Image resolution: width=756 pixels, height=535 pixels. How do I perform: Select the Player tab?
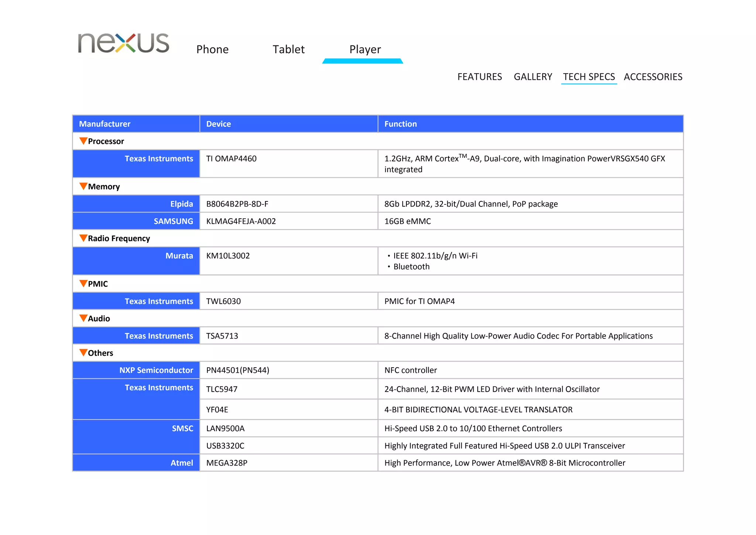[x=365, y=50]
